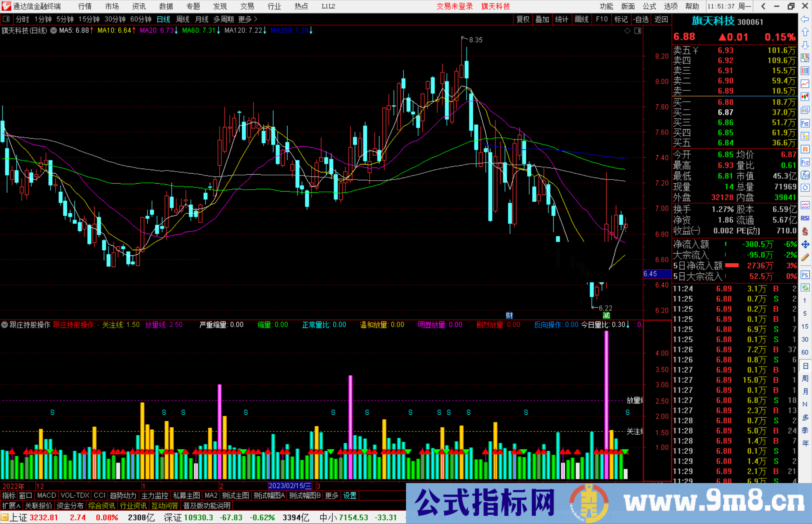Click the 复权 button
Screen dimensions: 812x524
click(x=523, y=19)
